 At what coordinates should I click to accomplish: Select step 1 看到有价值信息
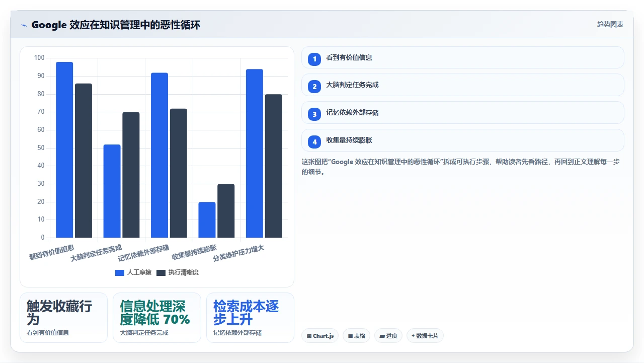pos(462,57)
